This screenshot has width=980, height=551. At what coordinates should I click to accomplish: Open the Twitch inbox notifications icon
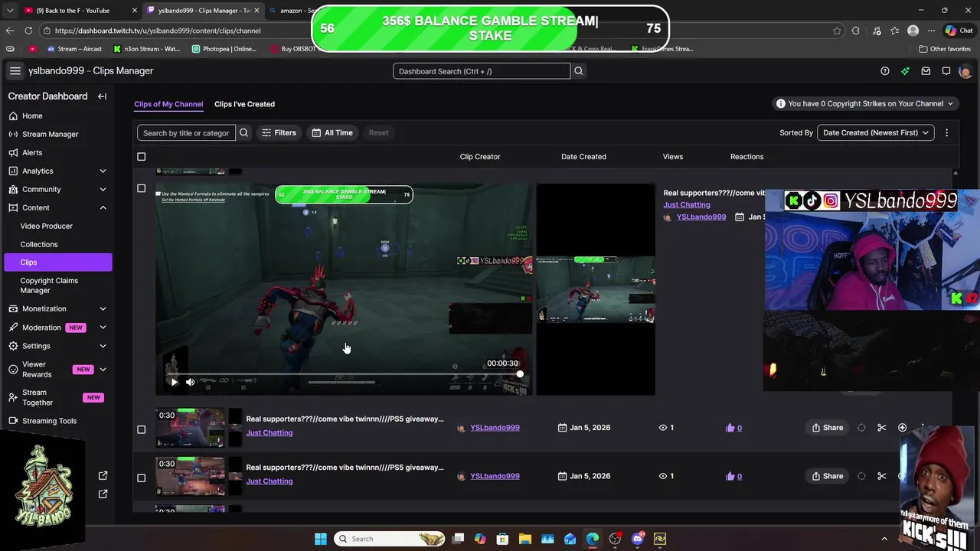click(926, 71)
